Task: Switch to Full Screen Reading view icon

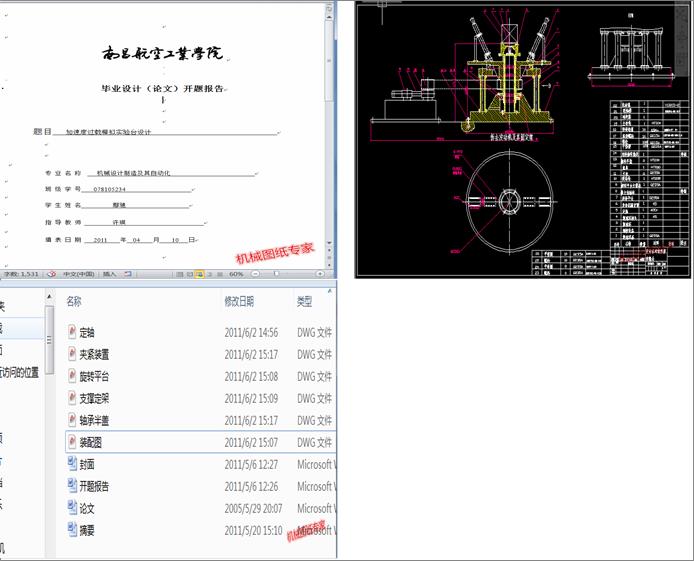Action: [x=189, y=274]
